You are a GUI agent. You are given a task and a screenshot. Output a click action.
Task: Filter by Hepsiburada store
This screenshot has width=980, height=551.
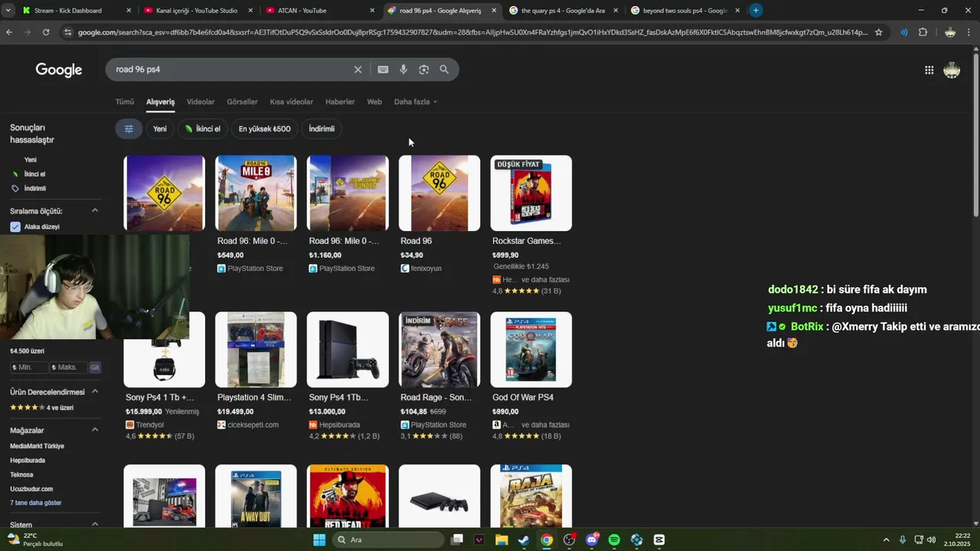[x=28, y=461]
